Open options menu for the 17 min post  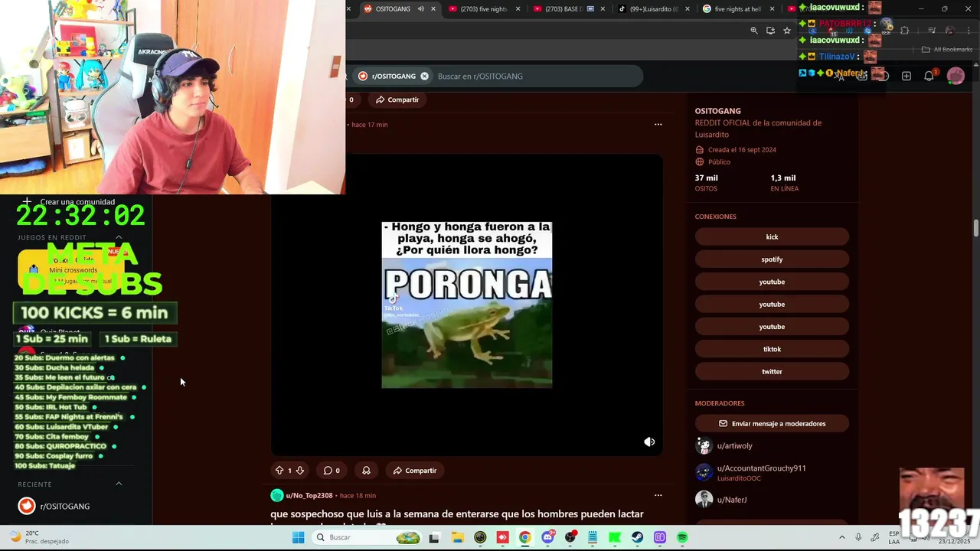(658, 124)
